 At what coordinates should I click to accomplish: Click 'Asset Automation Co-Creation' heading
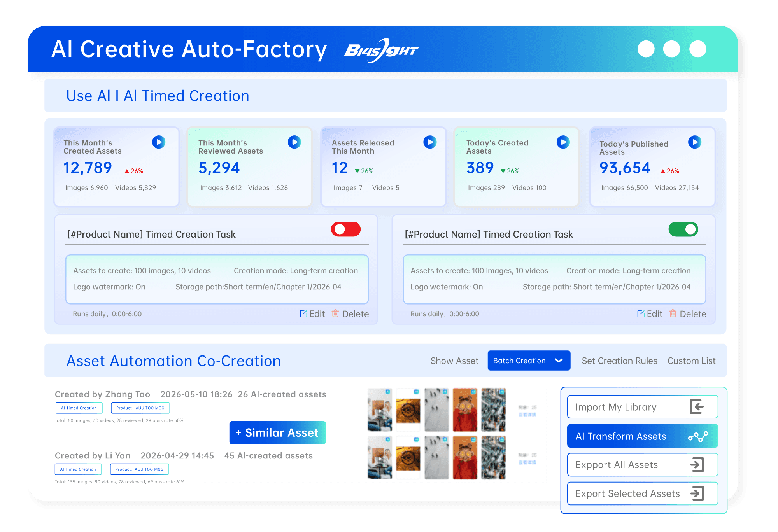tap(173, 361)
